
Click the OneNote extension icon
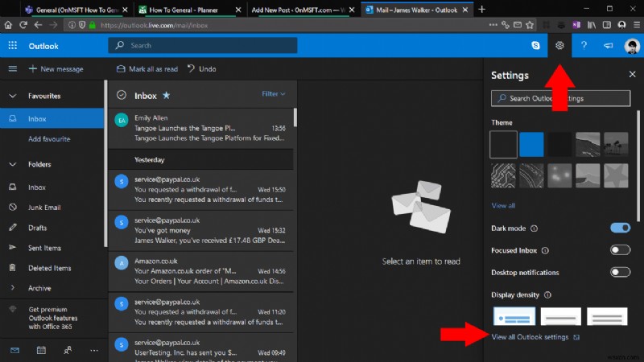click(576, 25)
